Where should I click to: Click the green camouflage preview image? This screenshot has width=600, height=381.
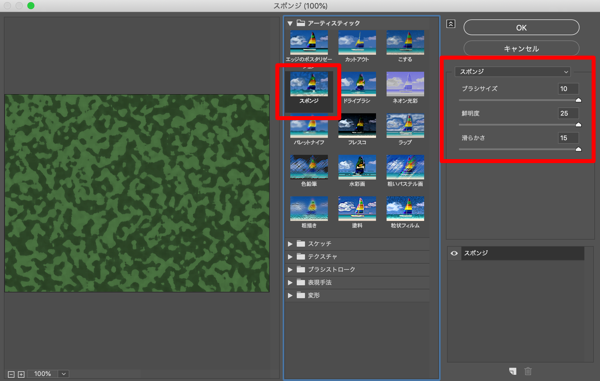coord(137,194)
